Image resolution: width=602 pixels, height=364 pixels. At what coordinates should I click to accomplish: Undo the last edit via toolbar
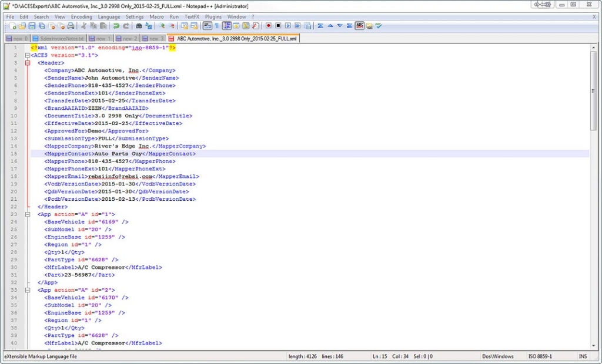point(116,26)
